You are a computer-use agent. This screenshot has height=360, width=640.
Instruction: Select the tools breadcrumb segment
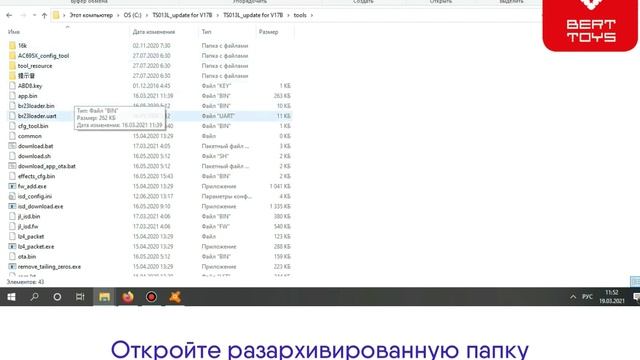point(300,15)
